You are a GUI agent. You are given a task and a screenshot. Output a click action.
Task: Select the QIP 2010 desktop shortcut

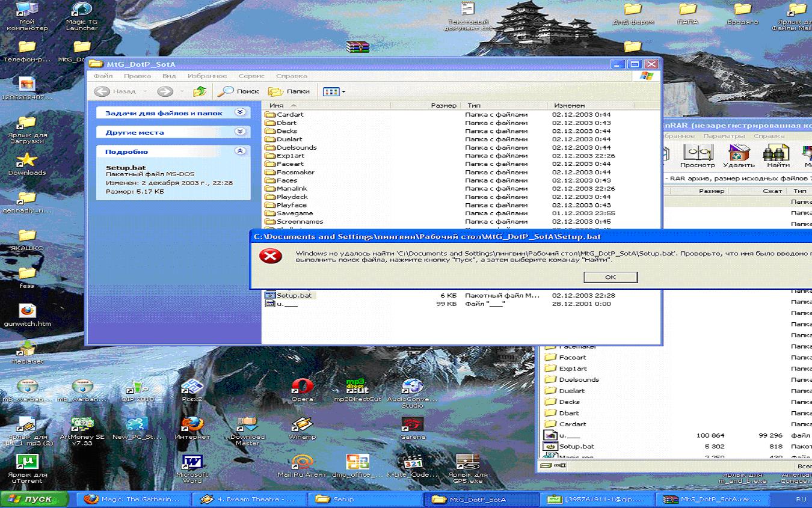coord(138,390)
